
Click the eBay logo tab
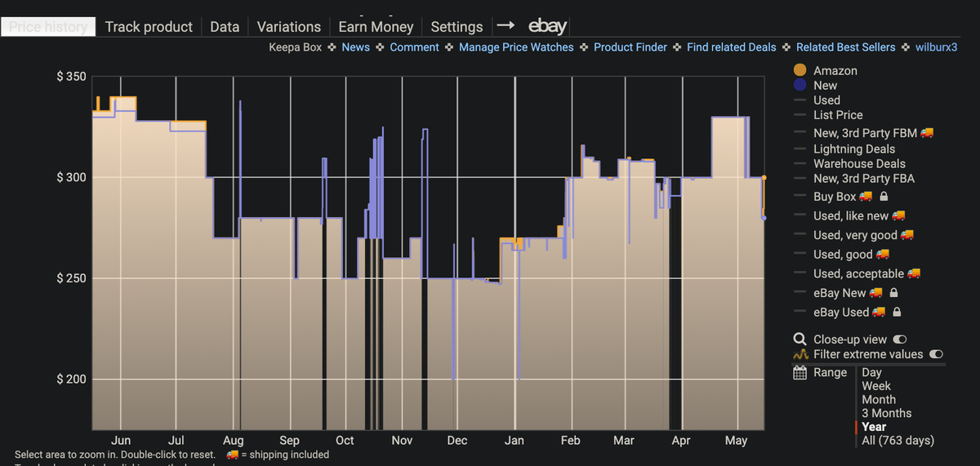547,26
